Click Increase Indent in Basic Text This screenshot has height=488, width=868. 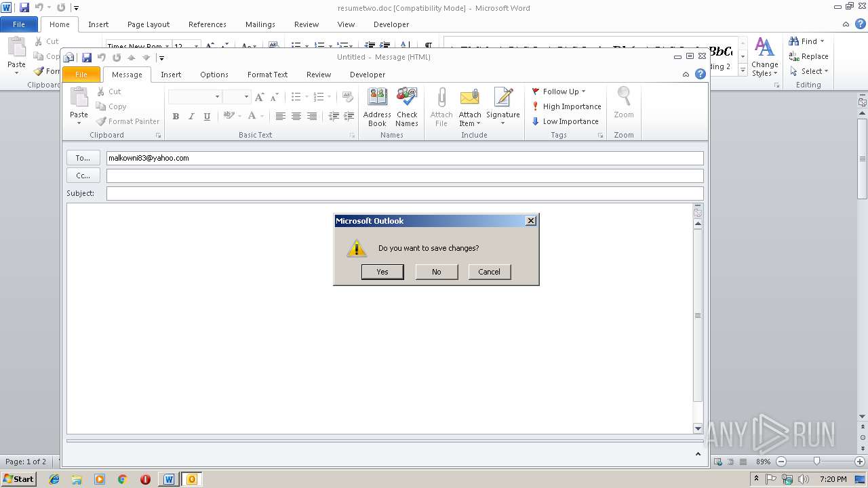click(349, 117)
